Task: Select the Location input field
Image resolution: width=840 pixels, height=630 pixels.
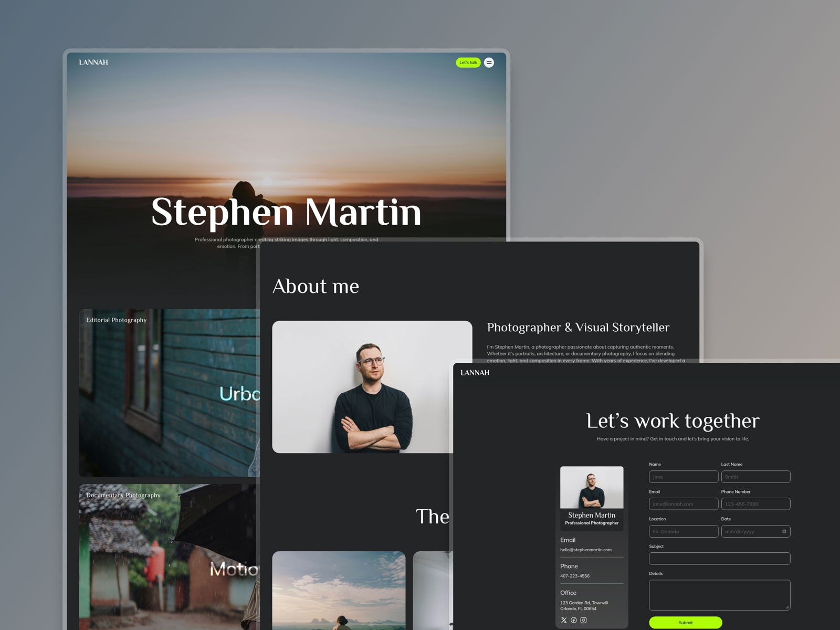Action: (684, 531)
